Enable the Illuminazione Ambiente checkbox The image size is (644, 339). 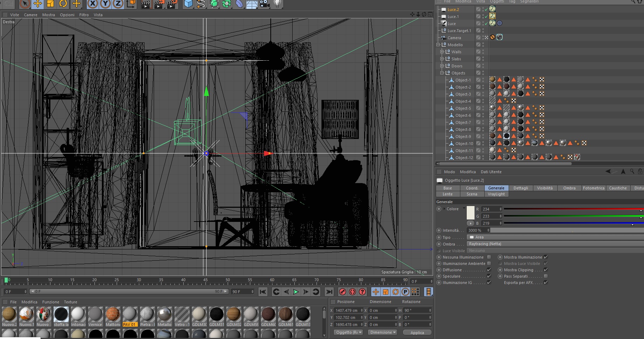pos(489,264)
